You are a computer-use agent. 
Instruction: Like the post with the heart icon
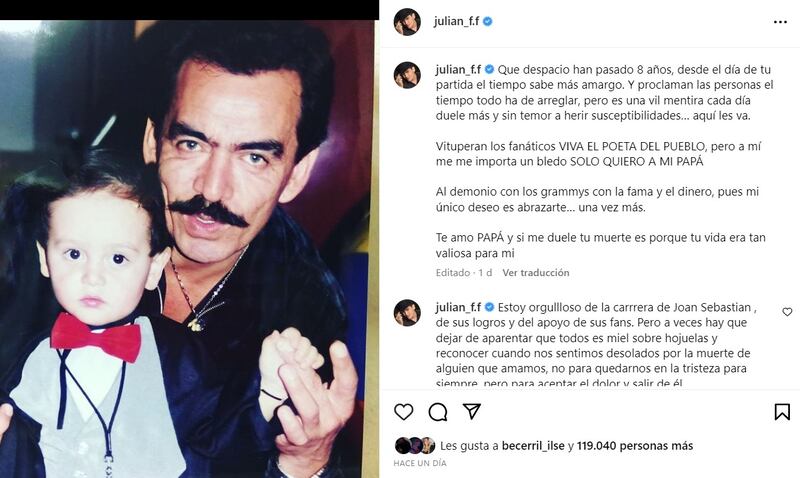pos(404,412)
